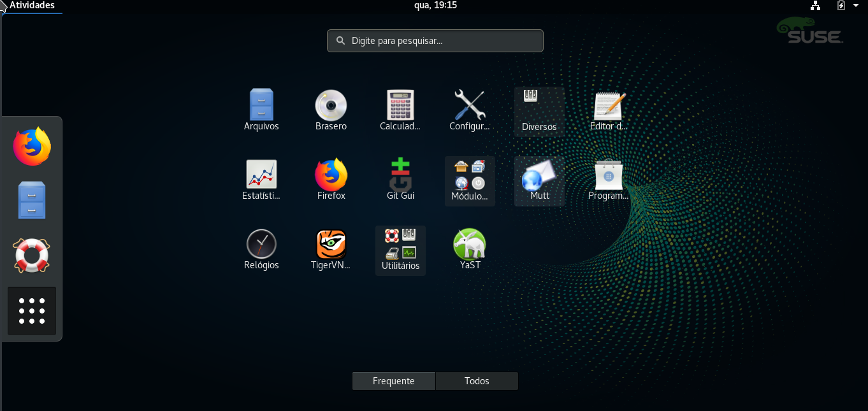Image resolution: width=868 pixels, height=411 pixels.
Task: Open the system status menu dropdown arrow
Action: click(x=855, y=6)
